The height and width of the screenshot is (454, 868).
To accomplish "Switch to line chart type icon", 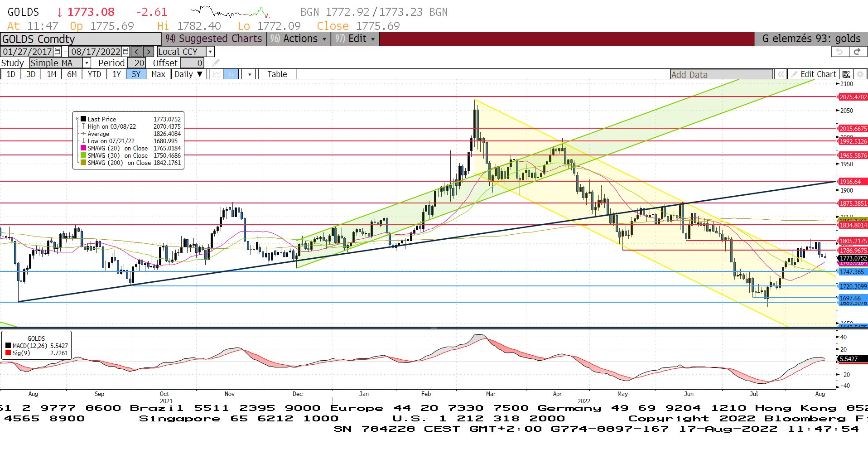I will pos(217,74).
